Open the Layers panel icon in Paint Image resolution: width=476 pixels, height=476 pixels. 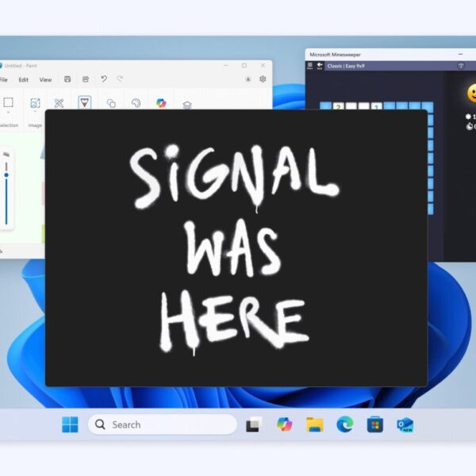[187, 105]
